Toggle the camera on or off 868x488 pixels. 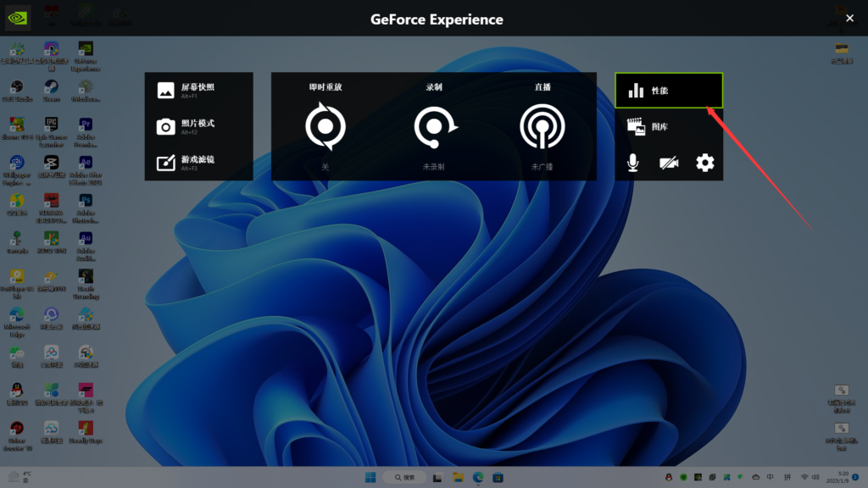669,163
